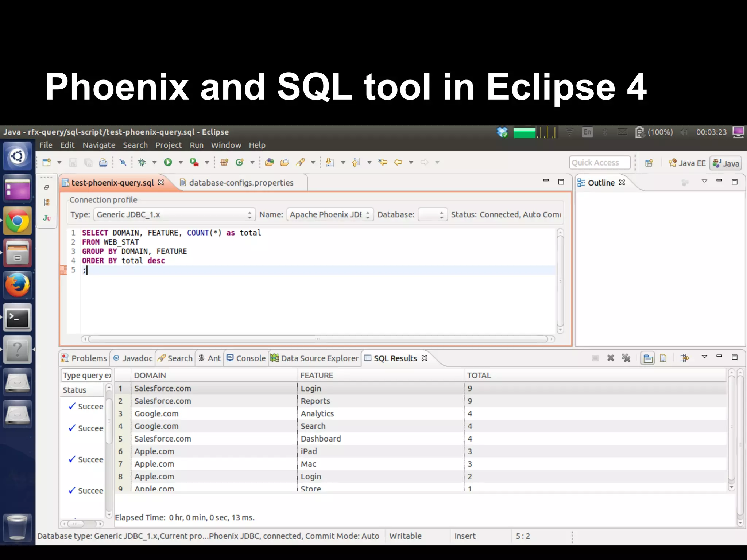Click the Debug bug icon
Image resolution: width=747 pixels, height=560 pixels.
click(142, 162)
